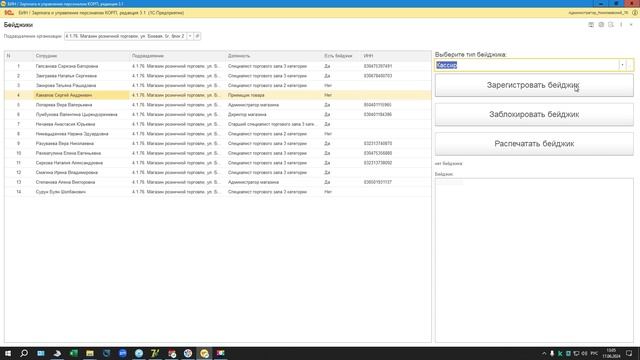Click the ИНН value in row 6
This screenshot has height=360, width=640.
(x=378, y=115)
